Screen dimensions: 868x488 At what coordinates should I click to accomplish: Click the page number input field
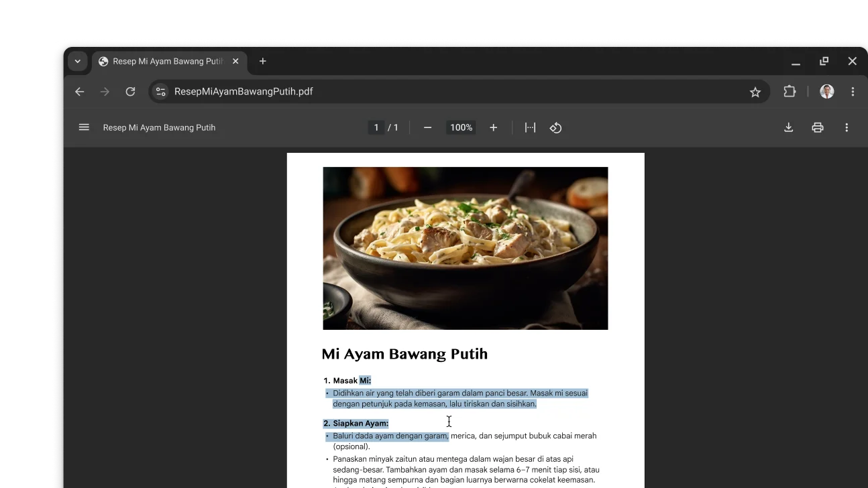point(376,127)
